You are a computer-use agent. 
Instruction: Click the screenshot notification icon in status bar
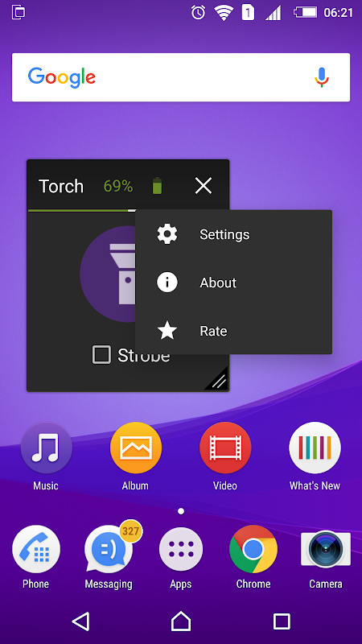click(19, 12)
